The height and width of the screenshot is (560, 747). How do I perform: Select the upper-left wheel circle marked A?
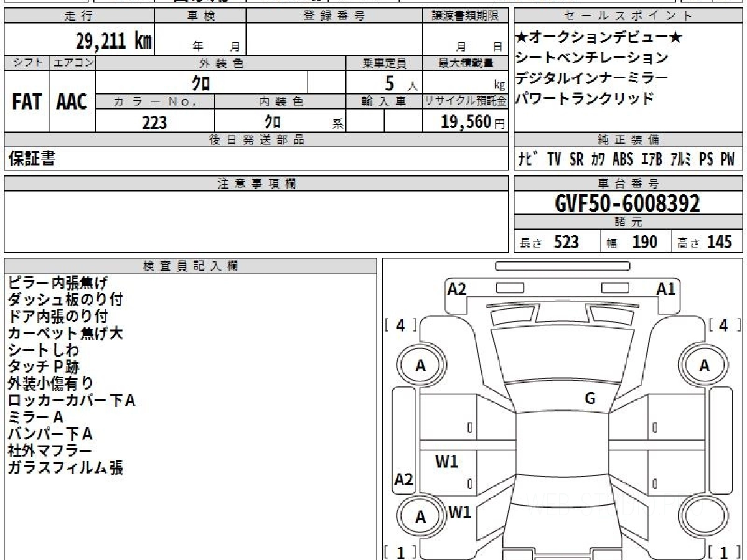421,366
